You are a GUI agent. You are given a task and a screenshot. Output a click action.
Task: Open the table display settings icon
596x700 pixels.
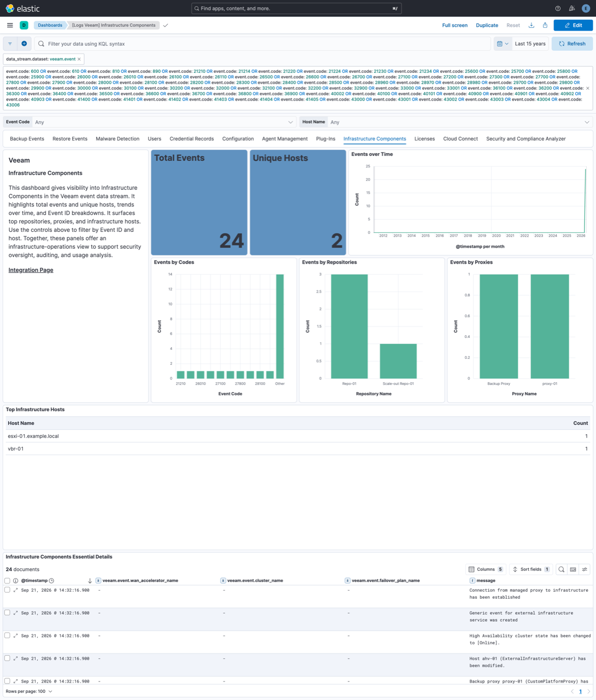[585, 569]
